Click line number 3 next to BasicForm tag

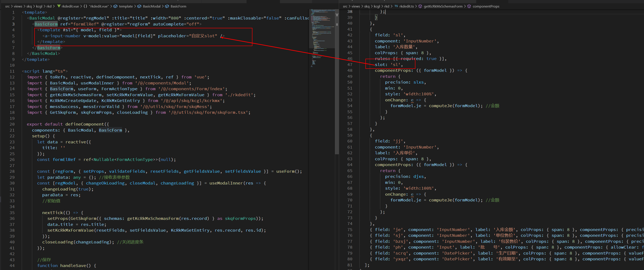tap(13, 24)
